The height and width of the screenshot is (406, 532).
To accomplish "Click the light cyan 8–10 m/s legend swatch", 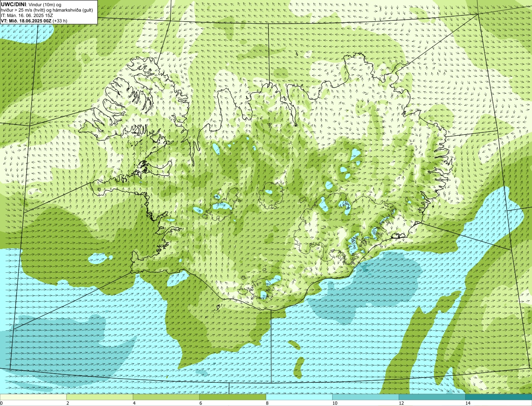I will (299, 397).
